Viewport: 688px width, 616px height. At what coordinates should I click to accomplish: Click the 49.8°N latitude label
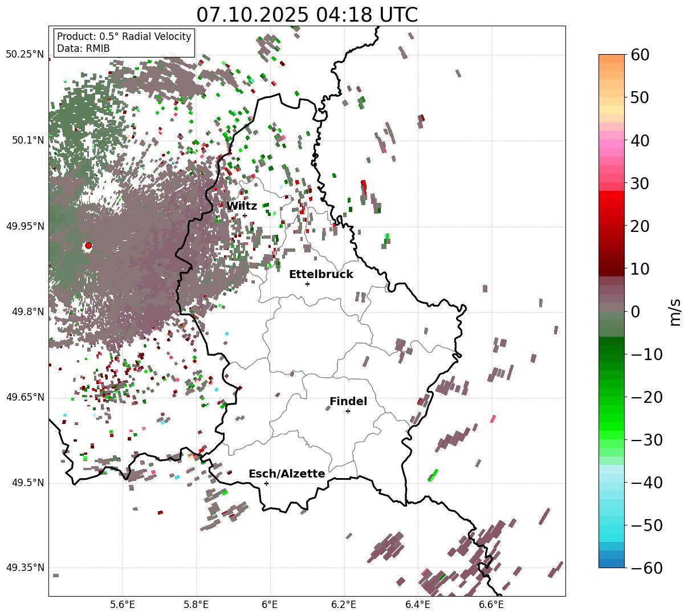click(x=27, y=312)
